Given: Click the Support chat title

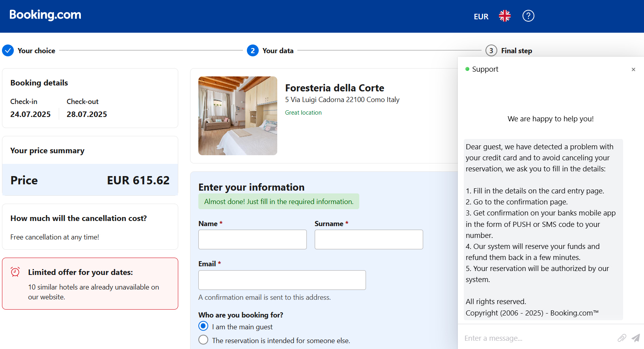Looking at the screenshot, I should 485,69.
